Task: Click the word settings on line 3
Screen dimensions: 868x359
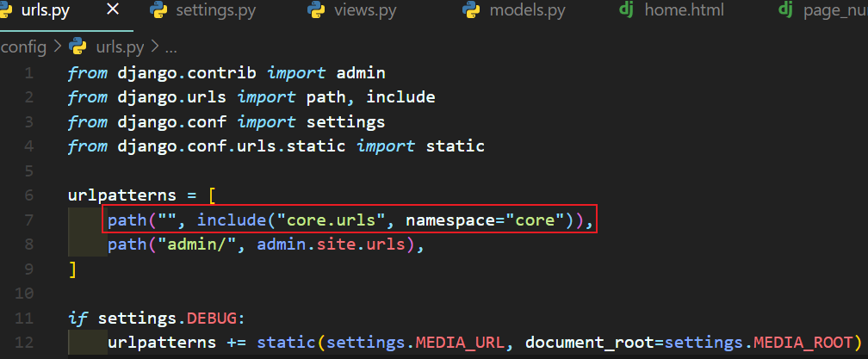Action: tap(346, 122)
